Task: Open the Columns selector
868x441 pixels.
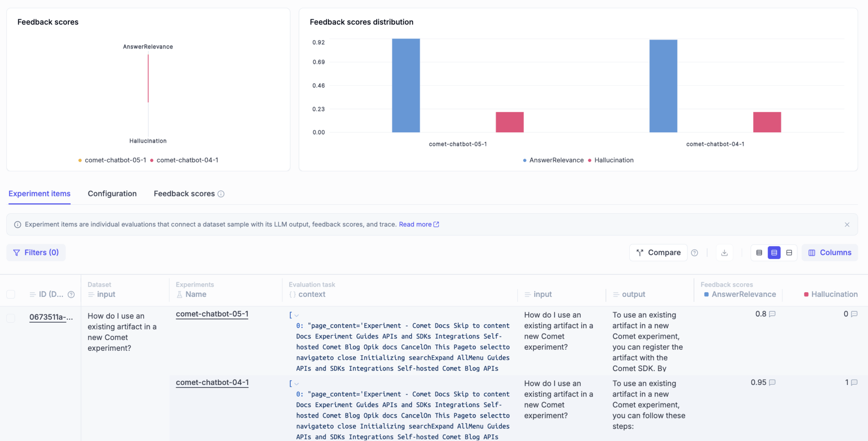Action: (829, 252)
